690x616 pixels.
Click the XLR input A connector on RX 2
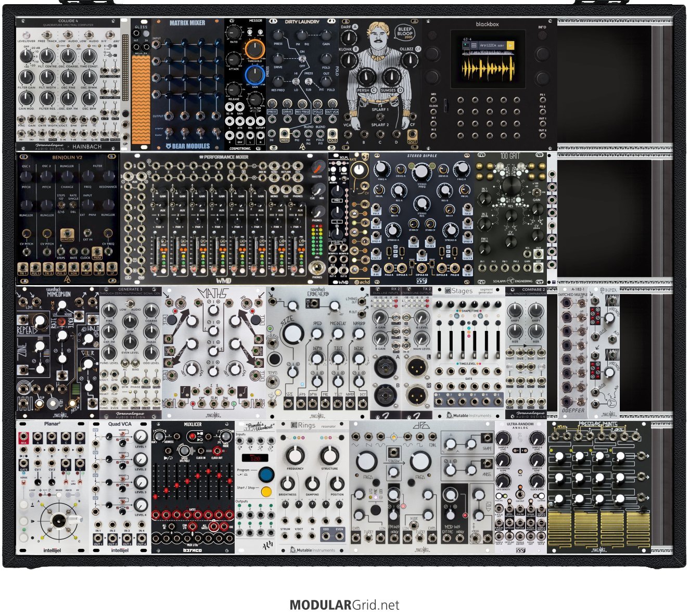tap(385, 366)
